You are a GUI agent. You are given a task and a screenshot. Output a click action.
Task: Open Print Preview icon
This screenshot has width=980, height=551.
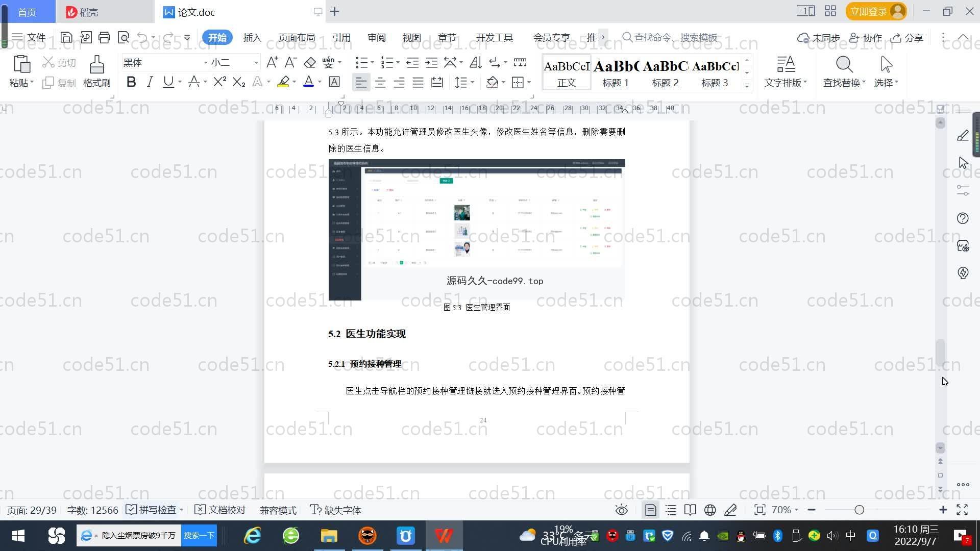click(124, 37)
